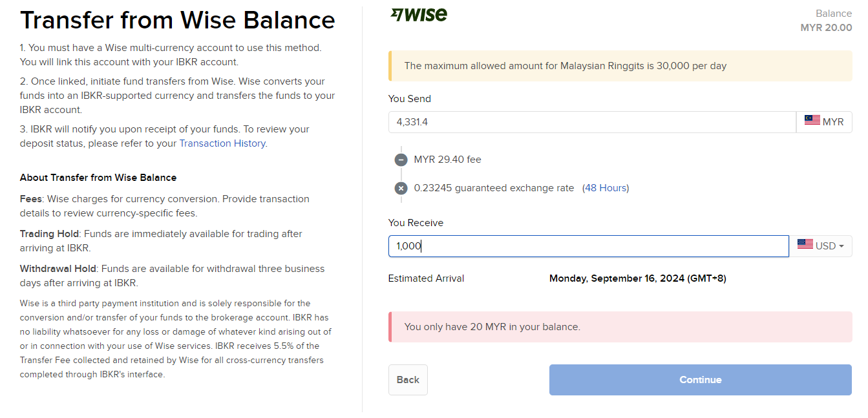Click the MYR 20.00 balance amount
This screenshot has height=418, width=868.
[826, 28]
